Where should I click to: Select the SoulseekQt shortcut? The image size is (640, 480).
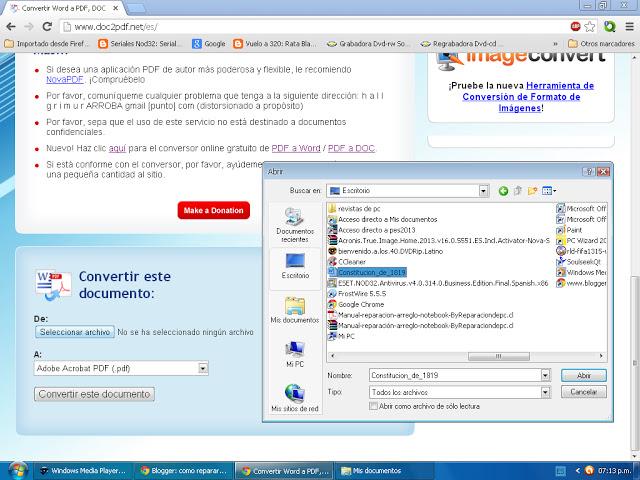pyautogui.click(x=579, y=262)
